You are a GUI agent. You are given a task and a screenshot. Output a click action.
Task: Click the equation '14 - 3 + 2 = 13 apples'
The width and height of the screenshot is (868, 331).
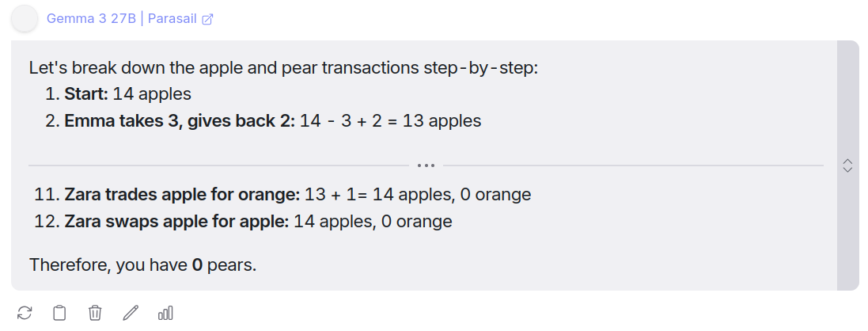(x=391, y=121)
